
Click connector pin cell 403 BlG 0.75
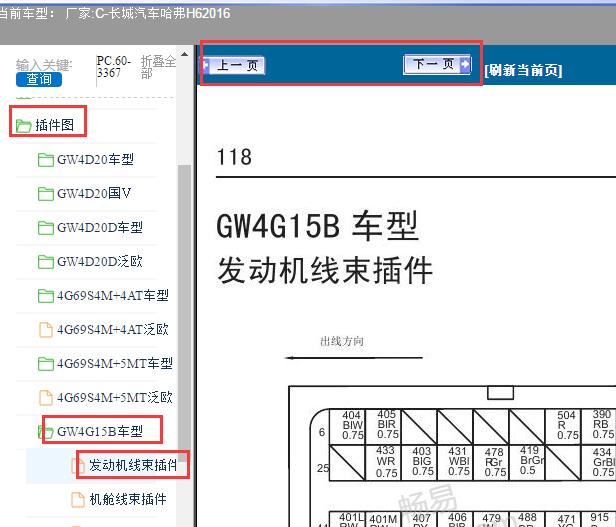point(419,462)
